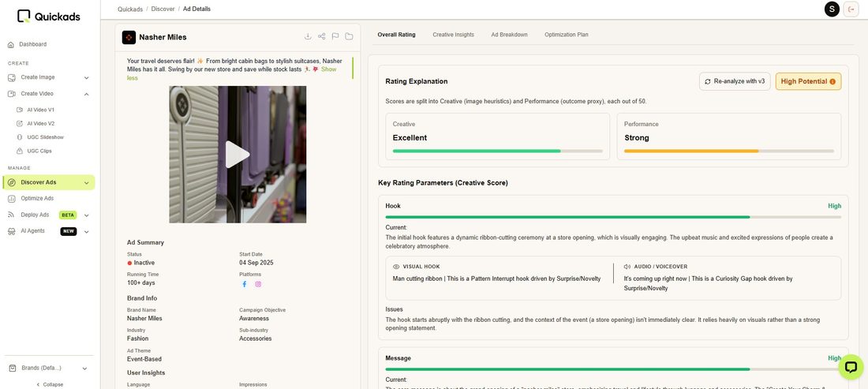
Task: Click the Performance Strong progress bar
Action: point(729,151)
